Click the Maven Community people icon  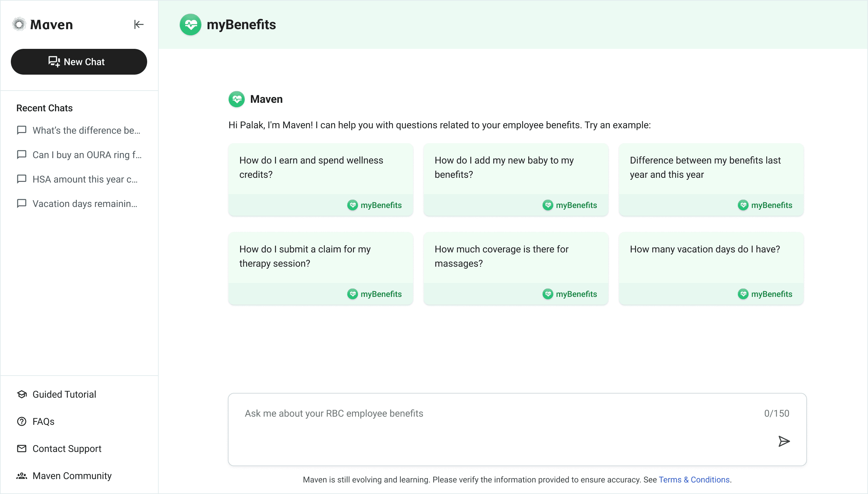click(x=22, y=476)
